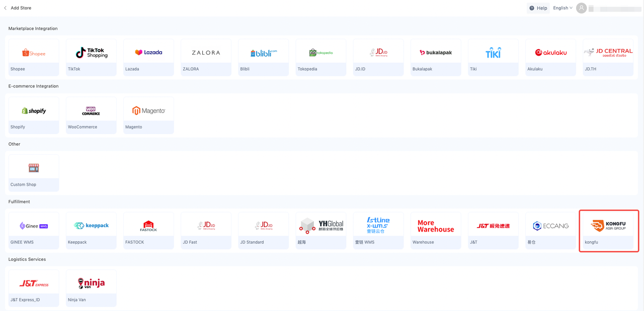Click the JD Fast label text
Image resolution: width=644 pixels, height=311 pixels.
pos(190,242)
